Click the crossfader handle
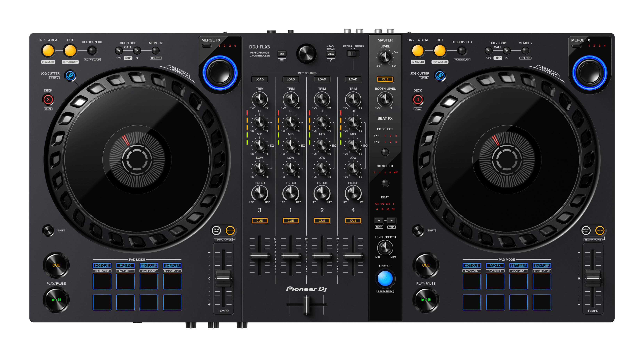 coord(306,304)
